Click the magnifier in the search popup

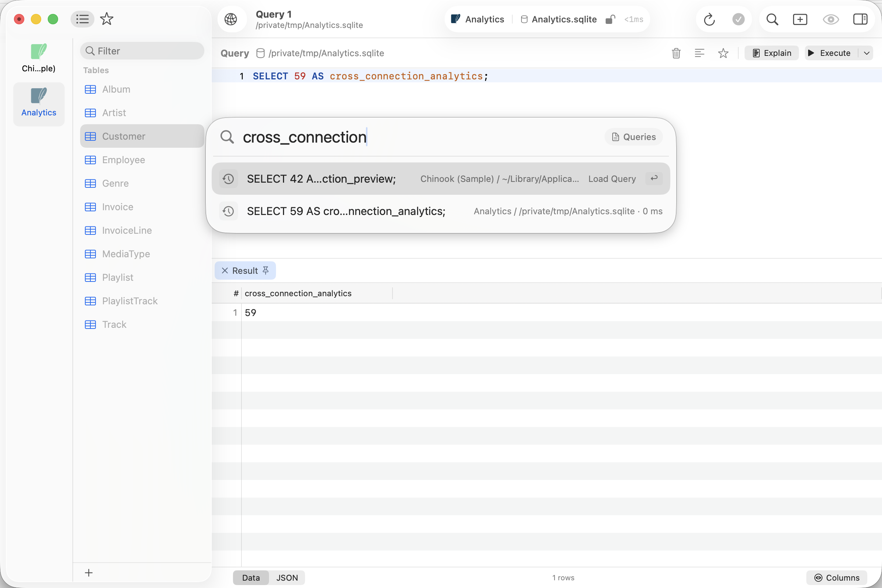pos(227,137)
